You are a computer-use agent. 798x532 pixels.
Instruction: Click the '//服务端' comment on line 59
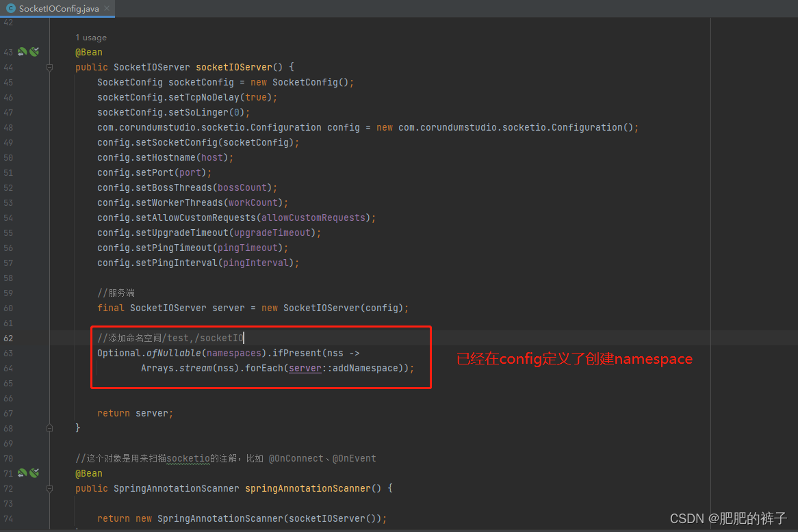click(116, 293)
